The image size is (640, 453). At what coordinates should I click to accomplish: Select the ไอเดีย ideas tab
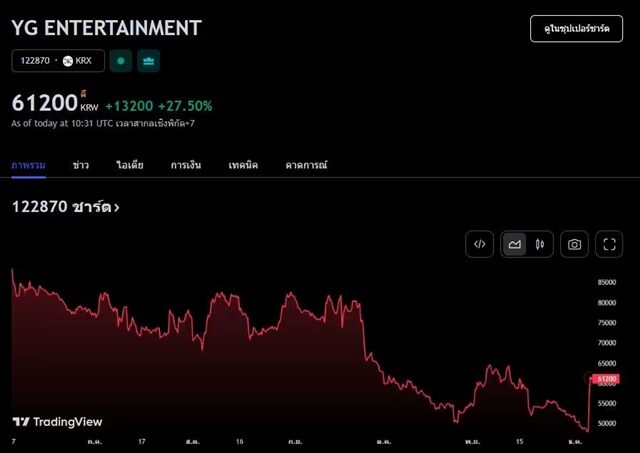[x=130, y=165]
